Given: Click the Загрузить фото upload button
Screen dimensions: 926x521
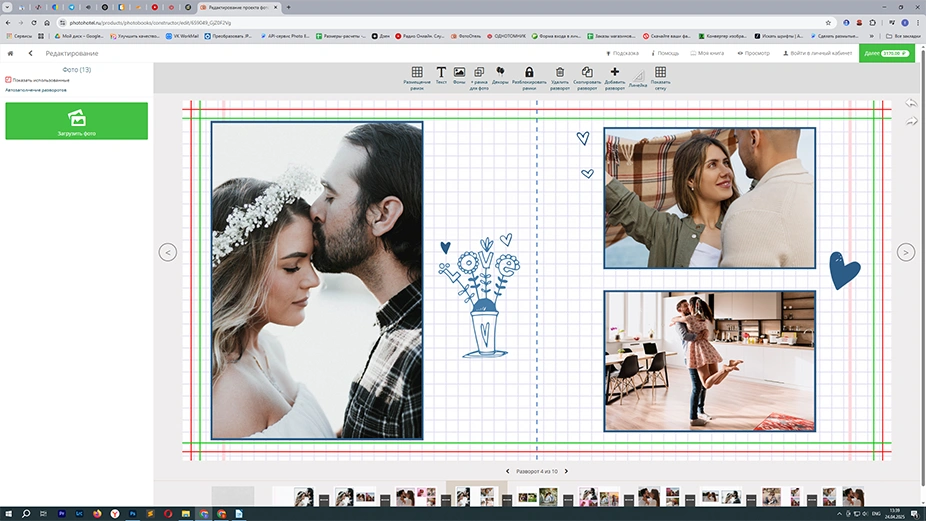Looking at the screenshot, I should pos(77,121).
